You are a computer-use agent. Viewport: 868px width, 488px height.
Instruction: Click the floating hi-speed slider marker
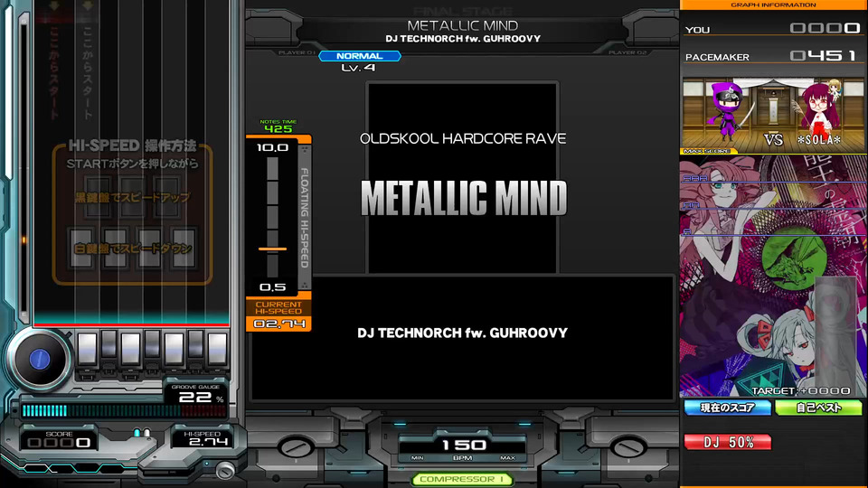[272, 249]
